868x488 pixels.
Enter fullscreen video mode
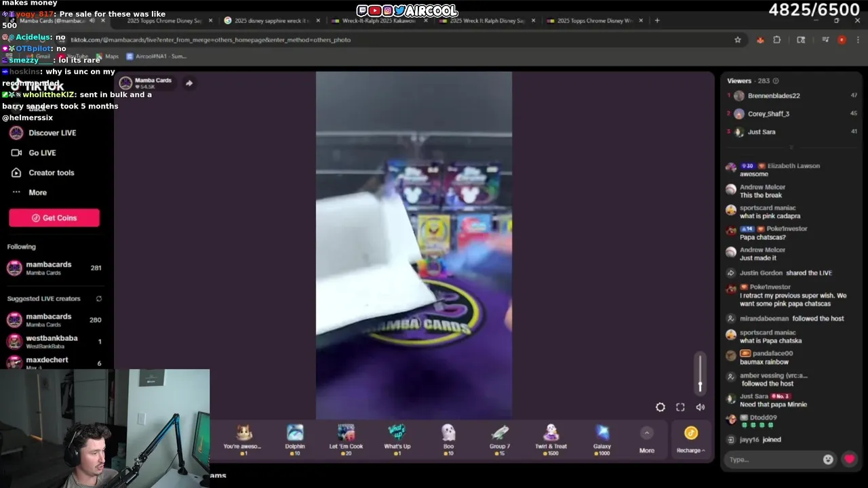(x=680, y=407)
